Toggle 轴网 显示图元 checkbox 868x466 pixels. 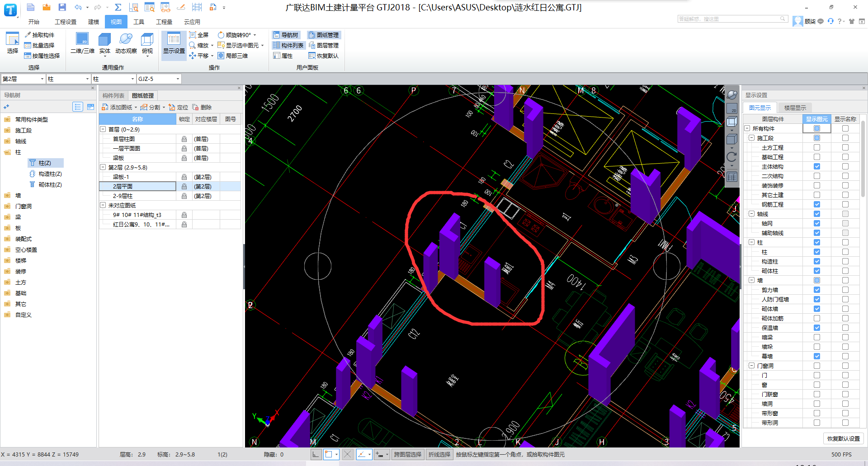[x=817, y=223]
